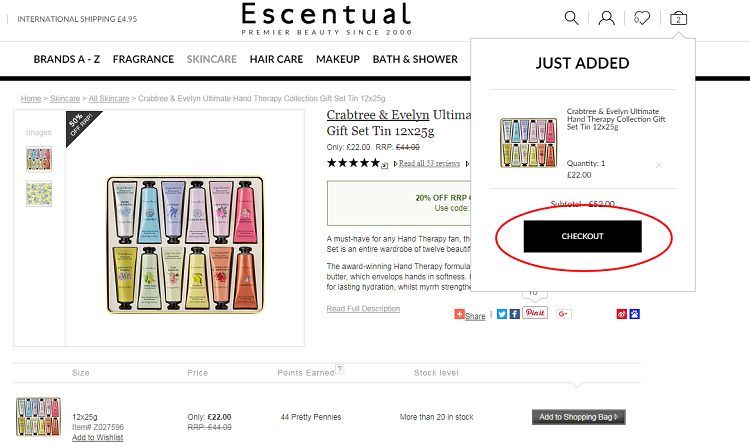Viewport: 750px width, 446px height.
Task: Click Add to Shopping Bag button
Action: pos(578,417)
